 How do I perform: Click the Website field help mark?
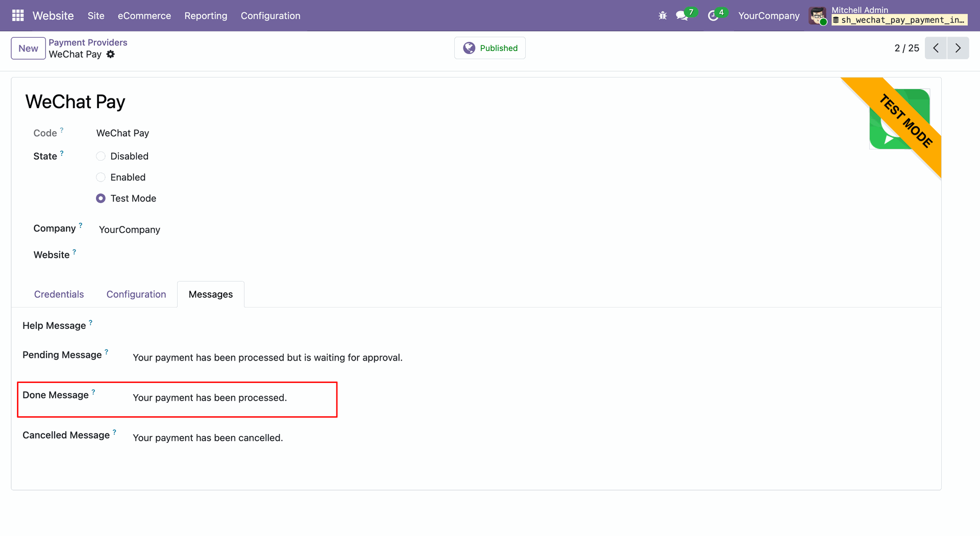point(75,252)
